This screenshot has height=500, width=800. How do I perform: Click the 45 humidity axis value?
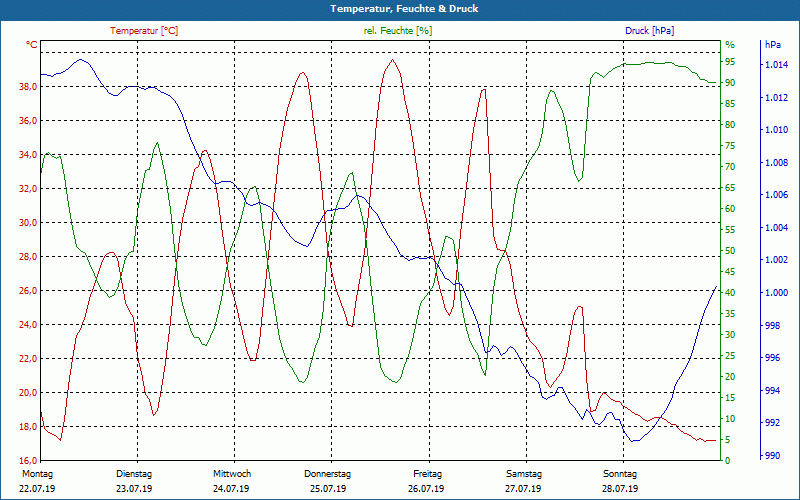[x=730, y=272]
